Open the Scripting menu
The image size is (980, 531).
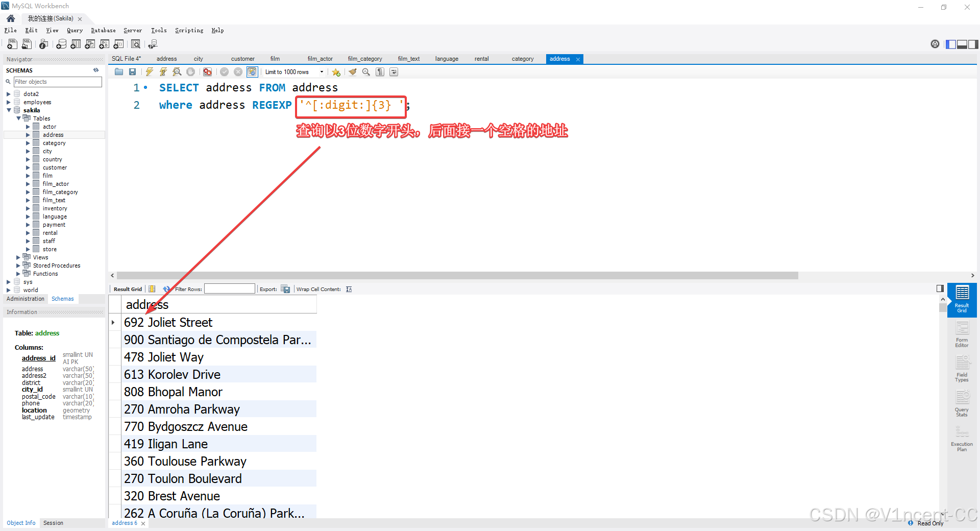[x=189, y=31]
